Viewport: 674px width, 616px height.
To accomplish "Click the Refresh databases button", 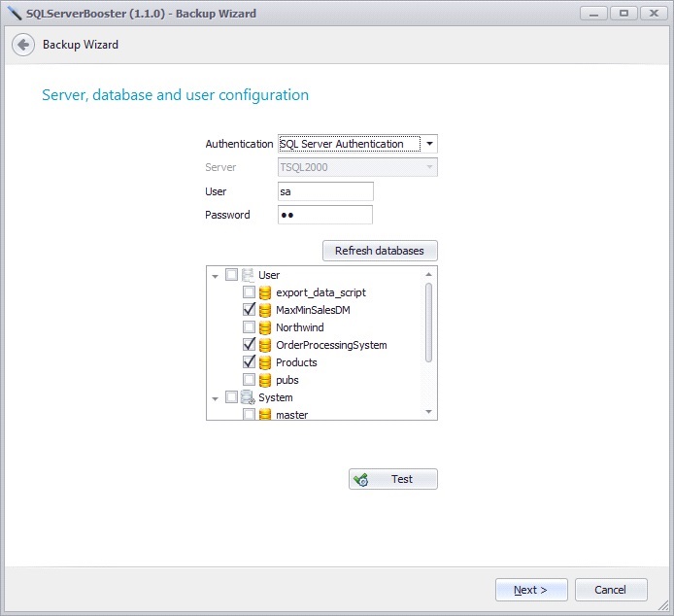I will [x=380, y=251].
